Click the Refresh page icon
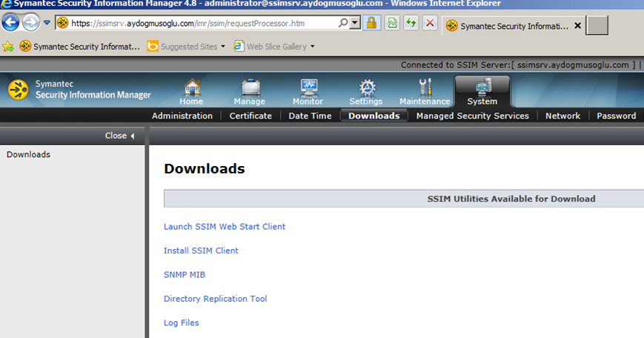 pos(411,23)
